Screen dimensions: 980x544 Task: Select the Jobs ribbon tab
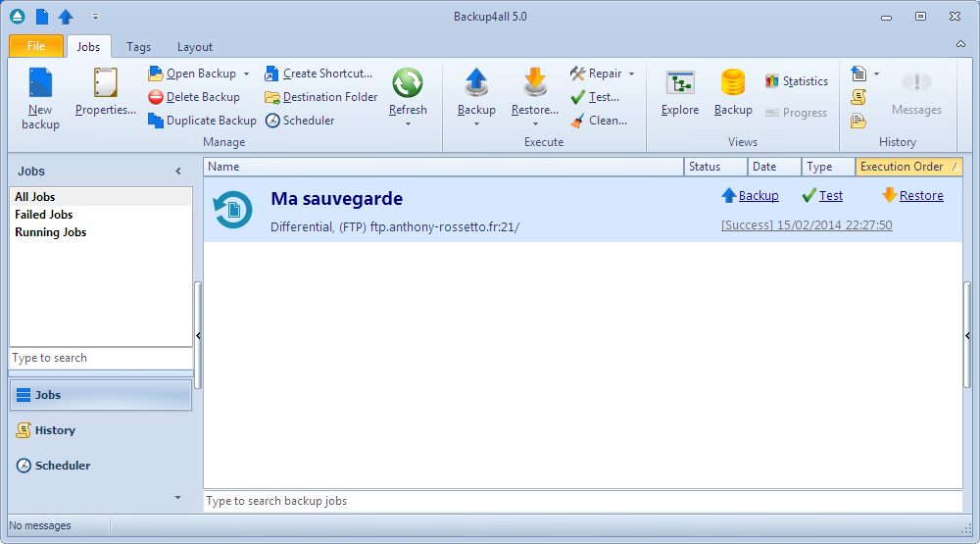pos(88,47)
